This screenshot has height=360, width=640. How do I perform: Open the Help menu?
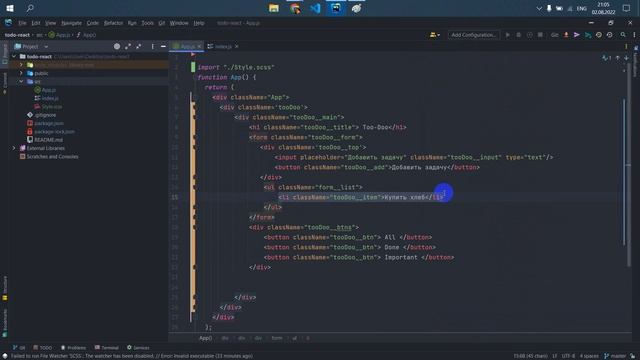click(x=199, y=23)
